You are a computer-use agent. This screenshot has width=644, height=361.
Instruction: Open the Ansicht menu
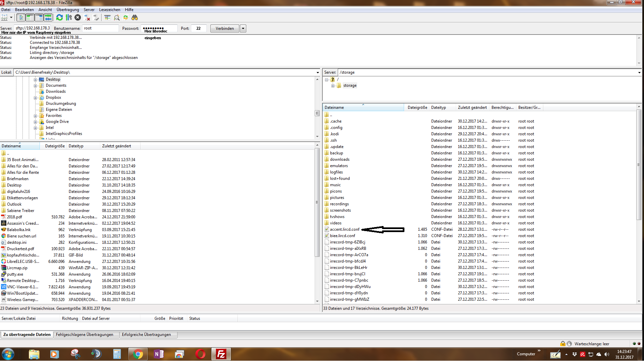[x=45, y=10]
